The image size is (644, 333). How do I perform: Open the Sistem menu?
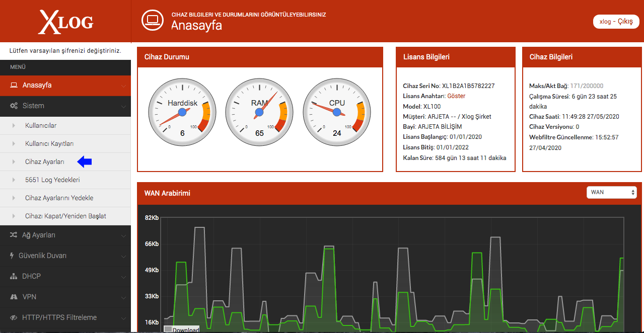pyautogui.click(x=65, y=106)
